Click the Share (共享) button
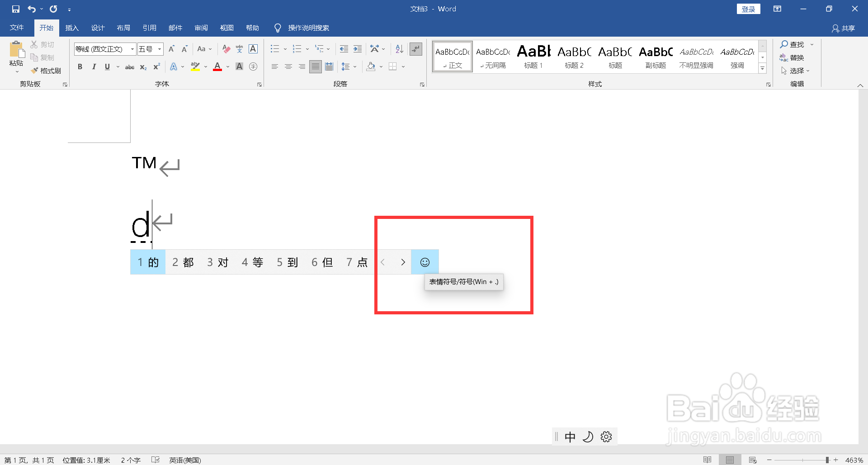 [843, 28]
